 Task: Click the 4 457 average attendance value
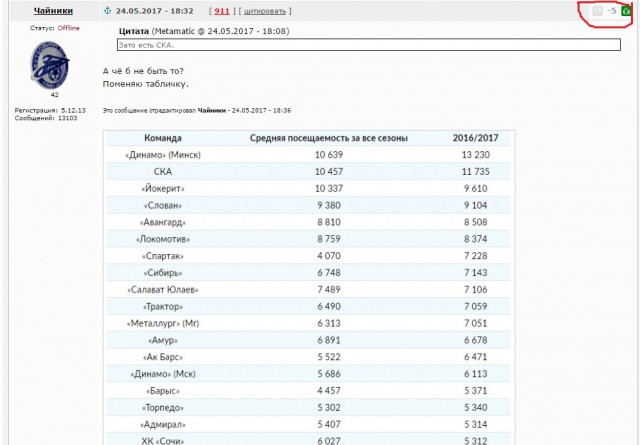pyautogui.click(x=329, y=391)
